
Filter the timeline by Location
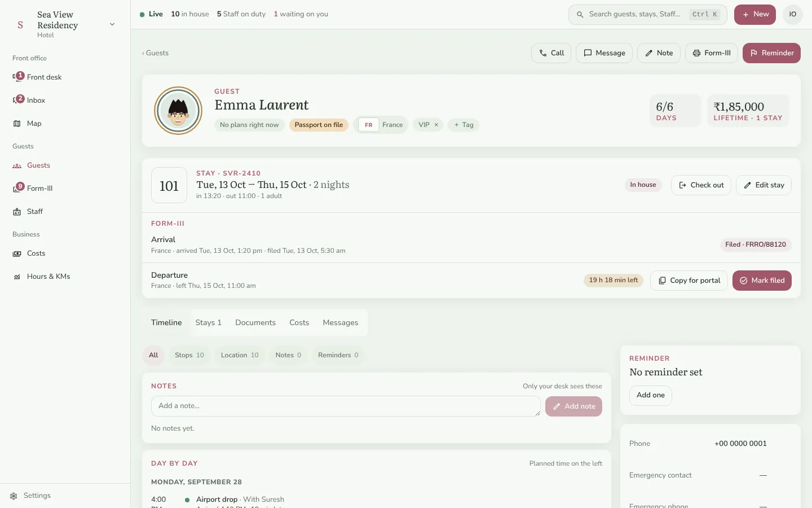tap(240, 355)
